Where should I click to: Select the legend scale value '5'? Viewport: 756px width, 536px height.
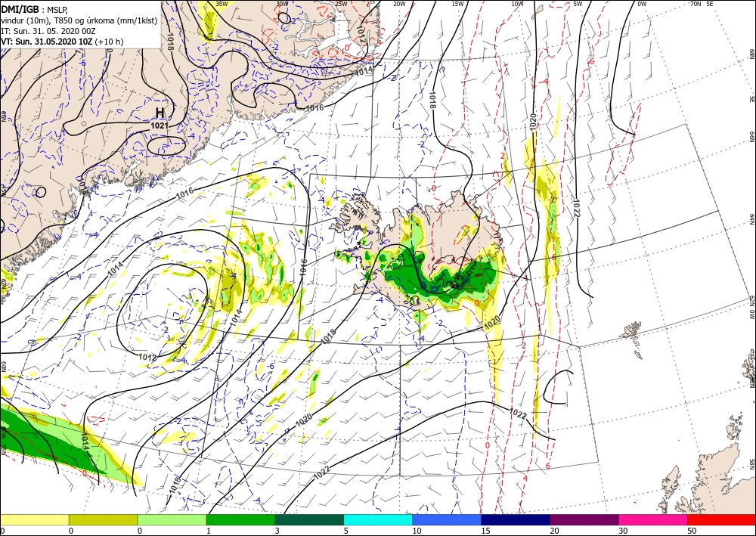[346, 531]
